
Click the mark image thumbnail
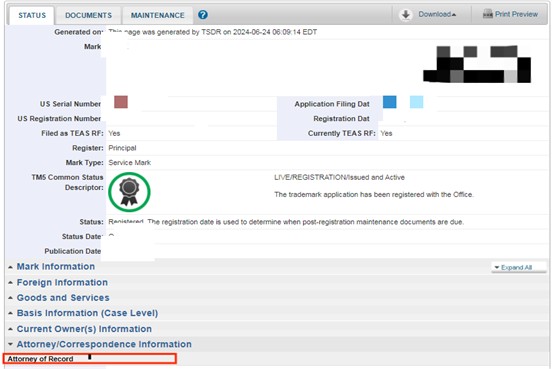(477, 64)
